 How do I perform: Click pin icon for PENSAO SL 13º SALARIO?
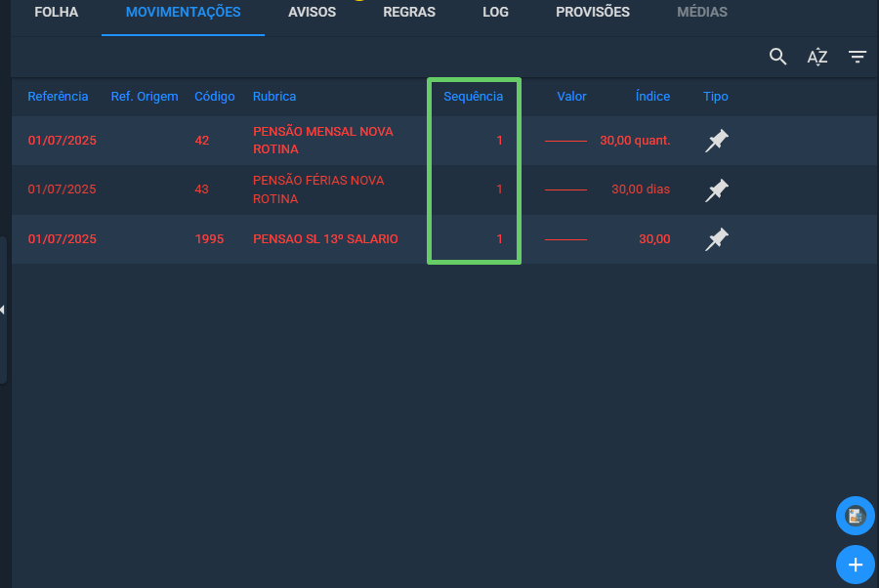717,239
